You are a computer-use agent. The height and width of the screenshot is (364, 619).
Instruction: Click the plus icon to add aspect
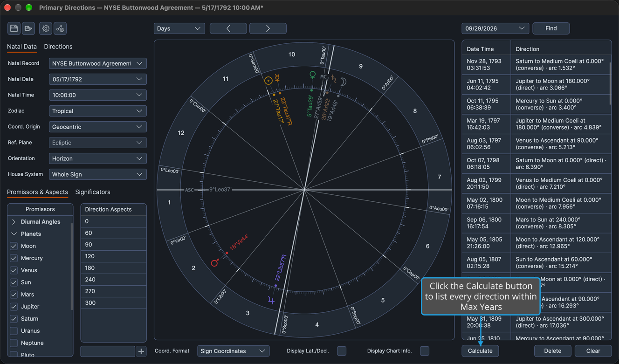tap(141, 351)
